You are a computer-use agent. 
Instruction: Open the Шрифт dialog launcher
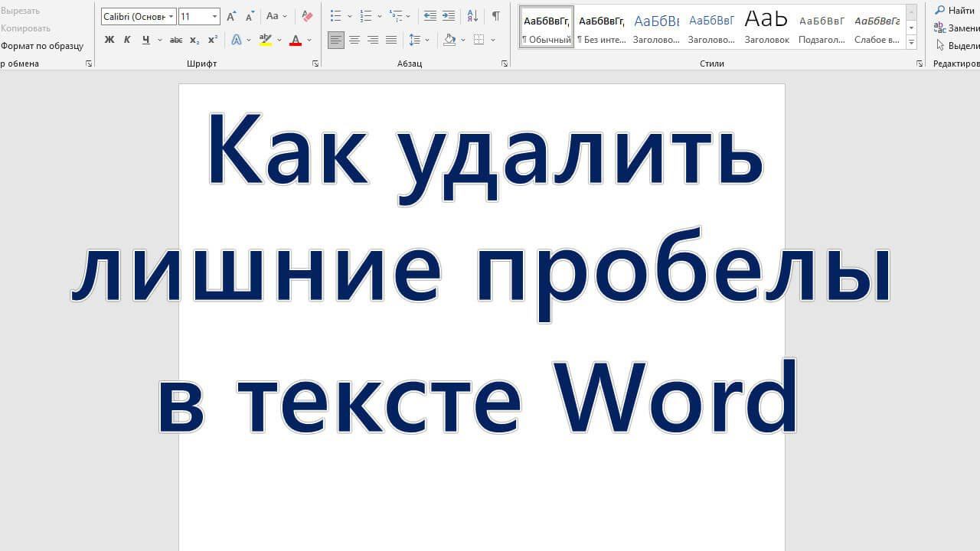click(x=315, y=64)
